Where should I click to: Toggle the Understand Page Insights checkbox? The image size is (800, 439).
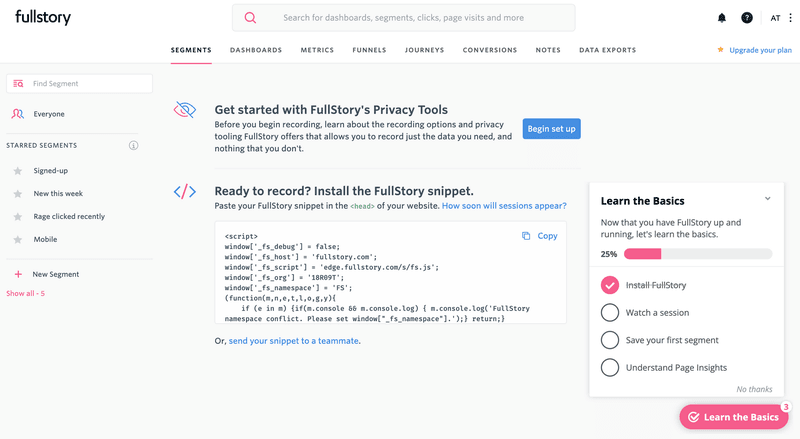coord(610,367)
